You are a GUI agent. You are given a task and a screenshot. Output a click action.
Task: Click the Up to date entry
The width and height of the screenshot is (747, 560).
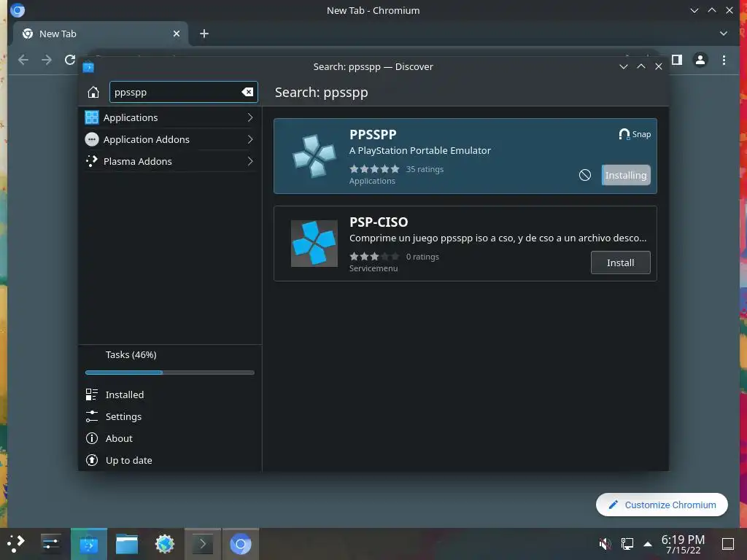pyautogui.click(x=170, y=461)
